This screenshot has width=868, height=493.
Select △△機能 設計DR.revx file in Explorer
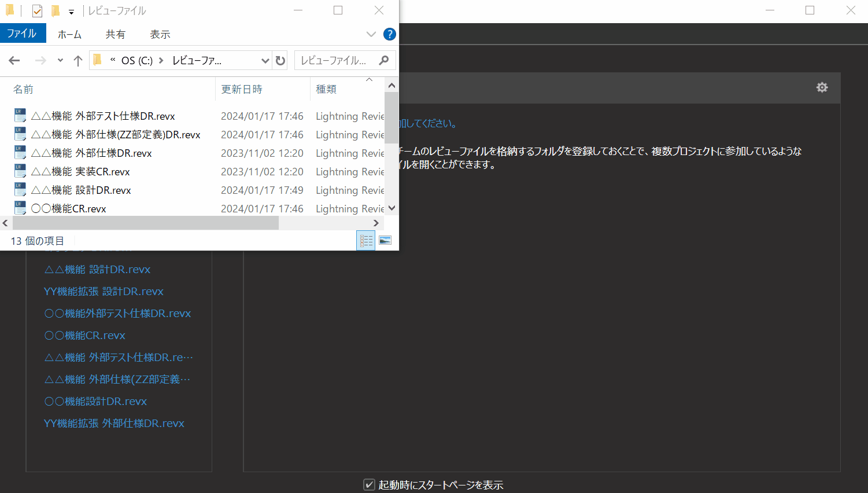(81, 190)
